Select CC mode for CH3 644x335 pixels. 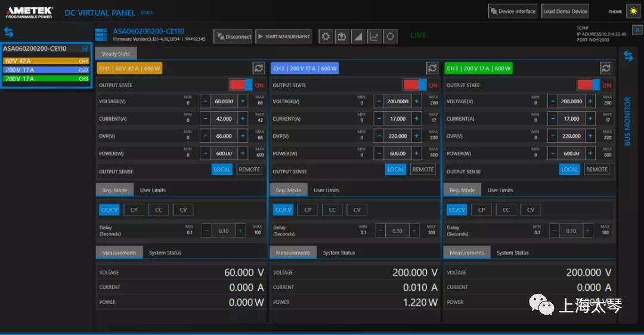coord(506,210)
